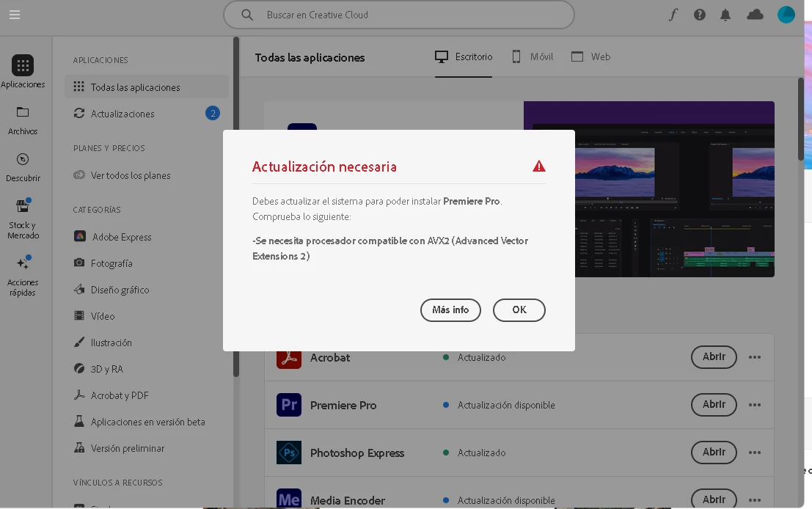Click the 3D y RA icon
This screenshot has height=509, width=812.
point(79,368)
